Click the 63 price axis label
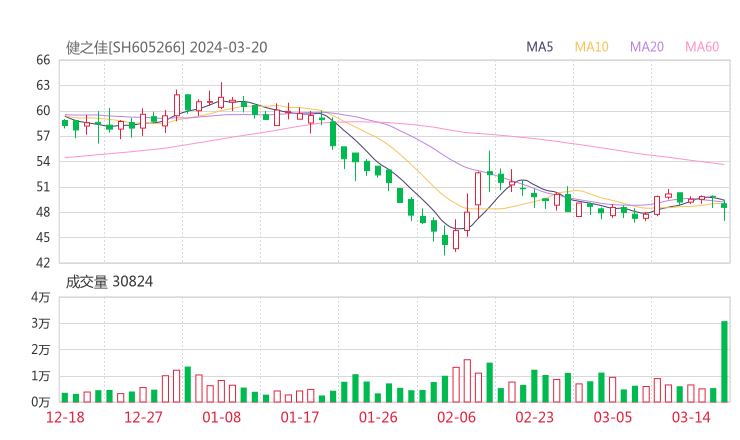The image size is (740, 440). click(x=43, y=85)
